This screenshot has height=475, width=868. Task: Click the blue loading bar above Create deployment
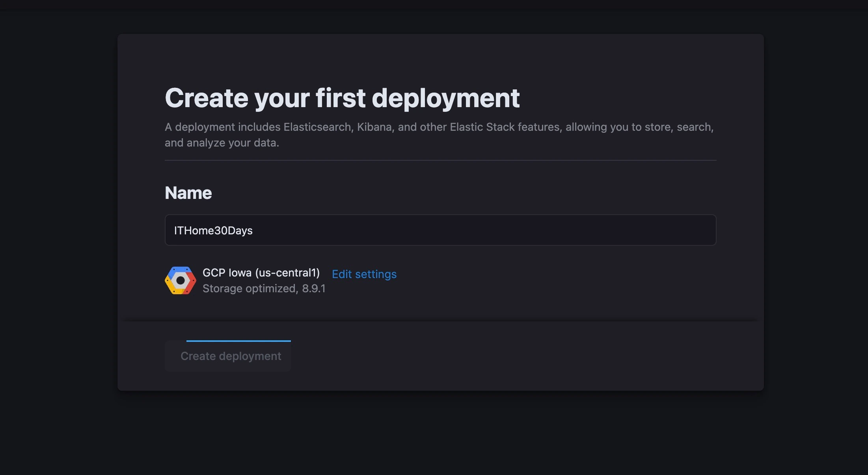click(x=238, y=341)
